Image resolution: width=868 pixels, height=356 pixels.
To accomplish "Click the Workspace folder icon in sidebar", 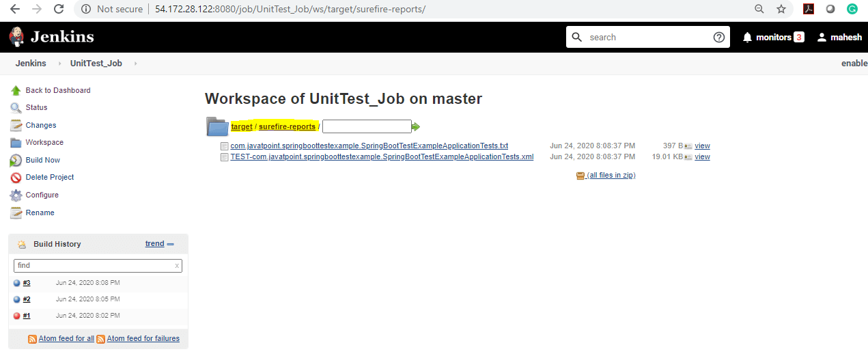I will coord(16,143).
